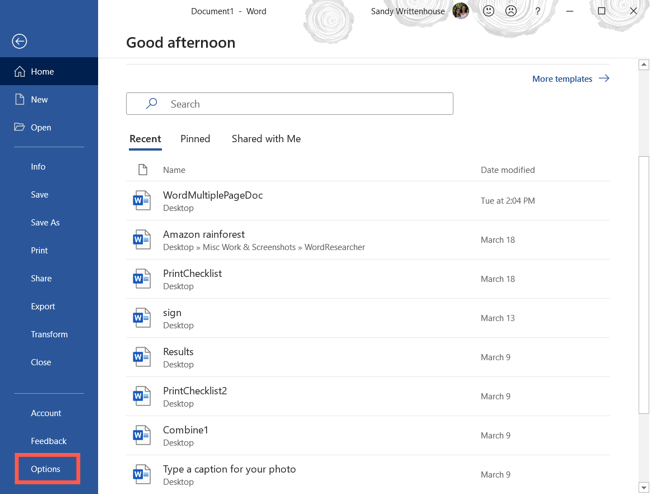The image size is (650, 494).
Task: Select Save in the sidebar
Action: pos(39,195)
